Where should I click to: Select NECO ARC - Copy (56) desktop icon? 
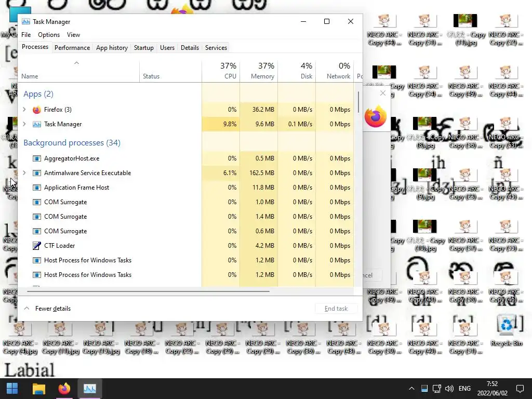point(465,133)
